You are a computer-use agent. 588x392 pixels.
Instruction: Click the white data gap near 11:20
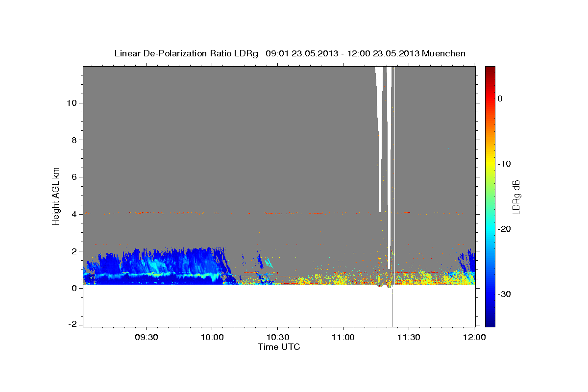pyautogui.click(x=389, y=167)
